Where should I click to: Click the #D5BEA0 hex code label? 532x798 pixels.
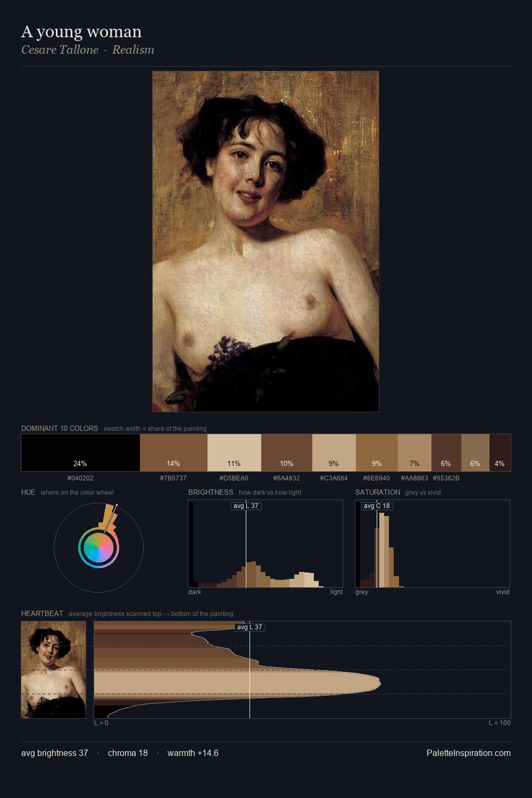pyautogui.click(x=234, y=478)
